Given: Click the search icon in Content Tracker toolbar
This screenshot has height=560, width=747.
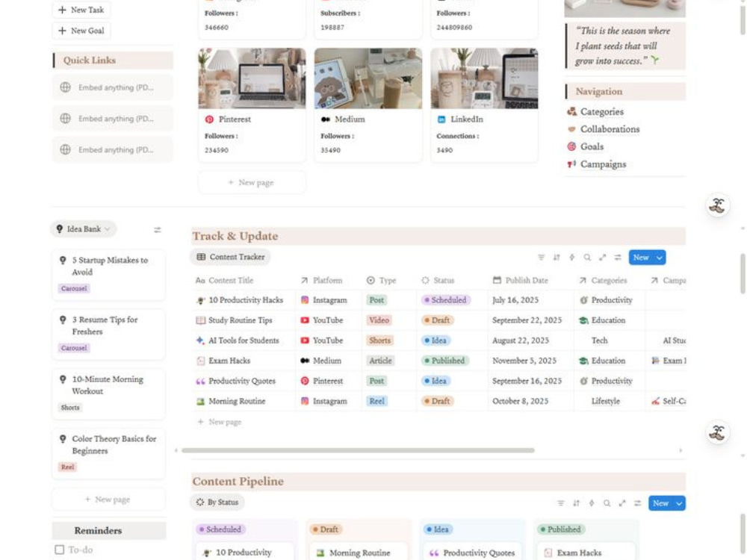Looking at the screenshot, I should pyautogui.click(x=587, y=257).
